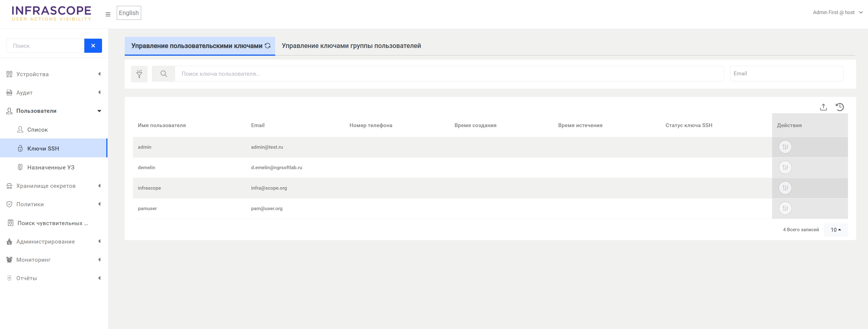This screenshot has width=868, height=329.
Task: Open Admin First @ host user menu
Action: (837, 13)
